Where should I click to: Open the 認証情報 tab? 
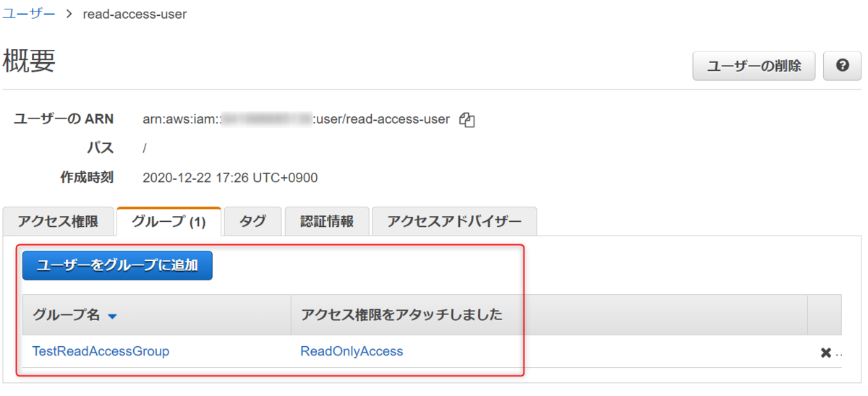click(x=327, y=221)
